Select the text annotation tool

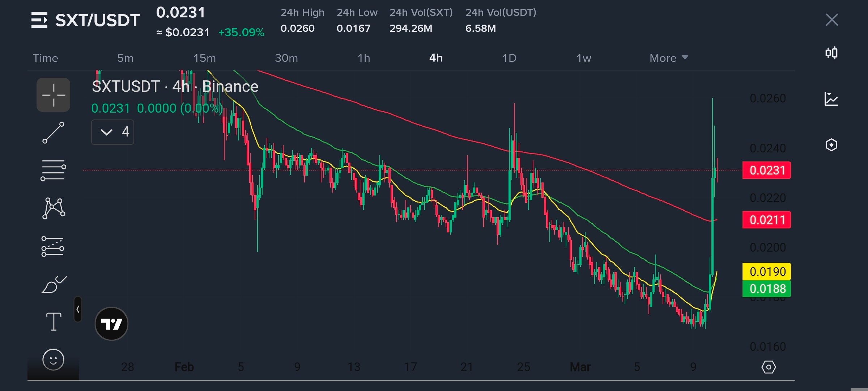click(x=54, y=321)
